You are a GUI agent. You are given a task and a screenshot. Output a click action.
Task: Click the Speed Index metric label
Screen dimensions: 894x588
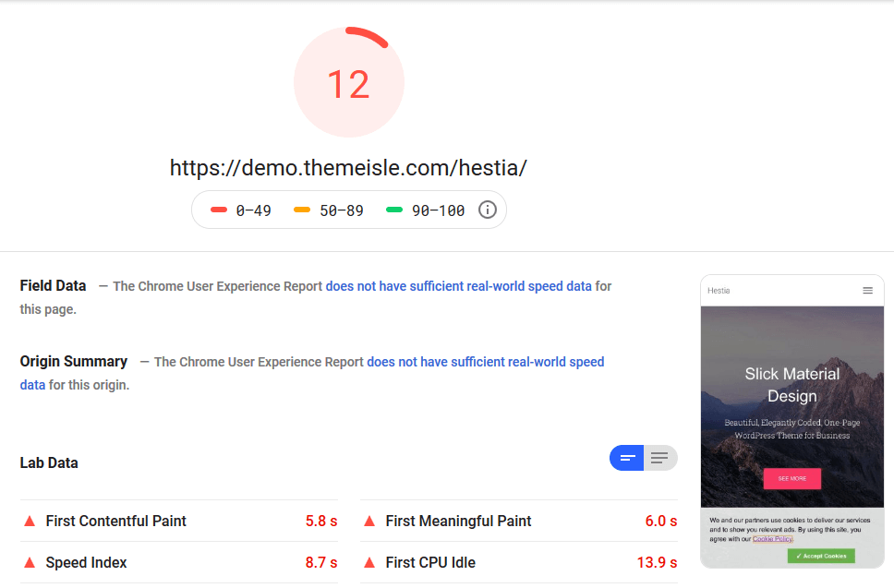click(x=86, y=562)
